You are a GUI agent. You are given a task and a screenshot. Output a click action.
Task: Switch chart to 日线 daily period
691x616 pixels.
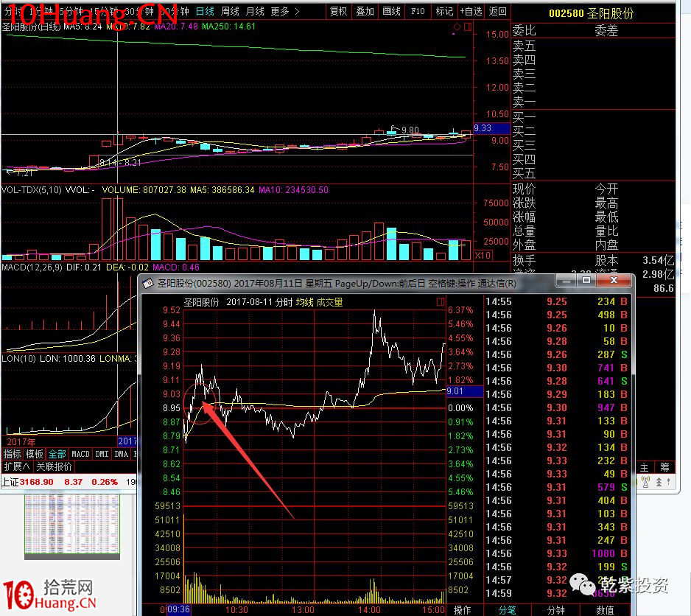[x=205, y=11]
